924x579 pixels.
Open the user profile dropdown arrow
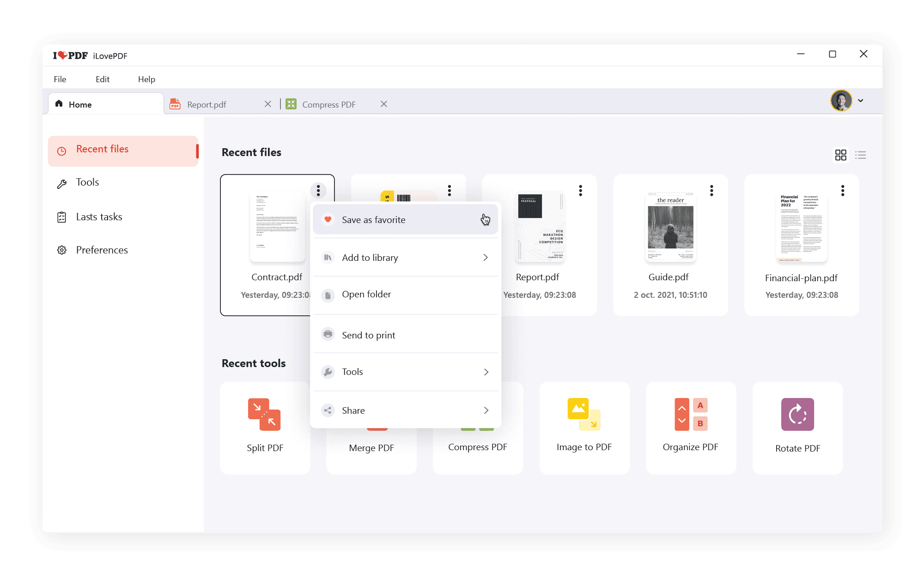[861, 101]
